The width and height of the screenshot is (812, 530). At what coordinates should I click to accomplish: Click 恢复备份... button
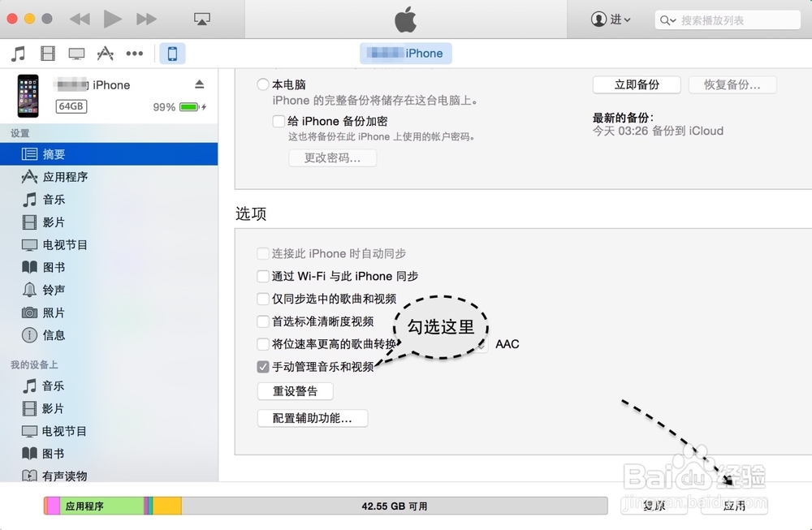[x=732, y=85]
